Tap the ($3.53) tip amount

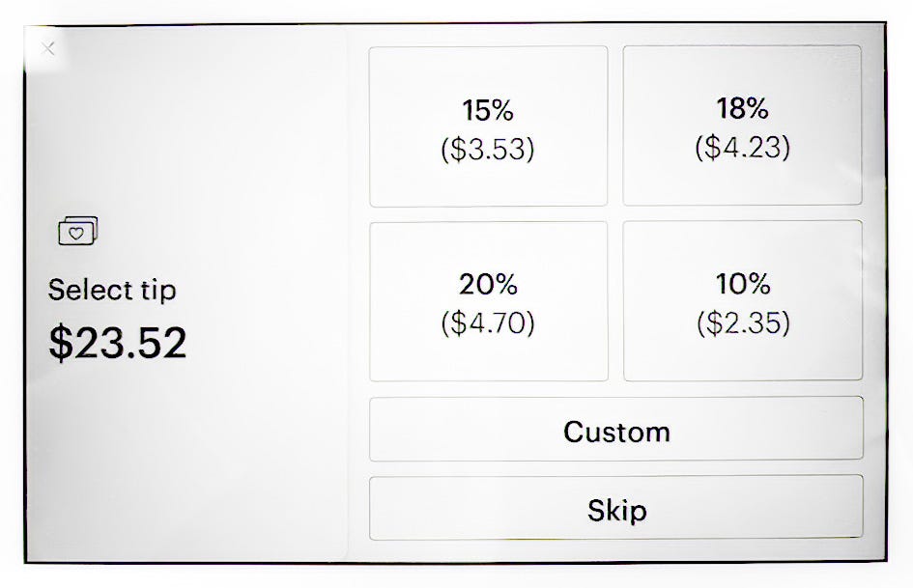(488, 149)
